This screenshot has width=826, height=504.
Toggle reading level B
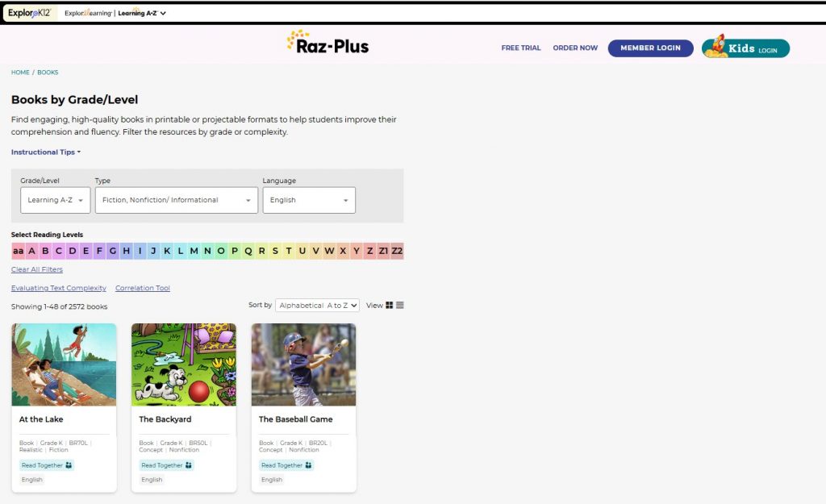click(x=45, y=252)
